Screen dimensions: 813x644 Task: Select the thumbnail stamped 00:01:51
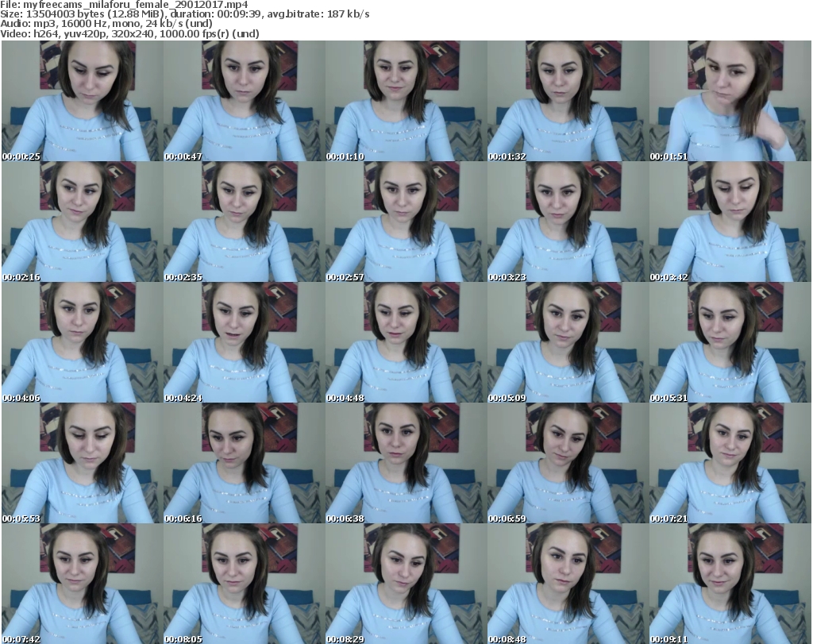[x=730, y=101]
